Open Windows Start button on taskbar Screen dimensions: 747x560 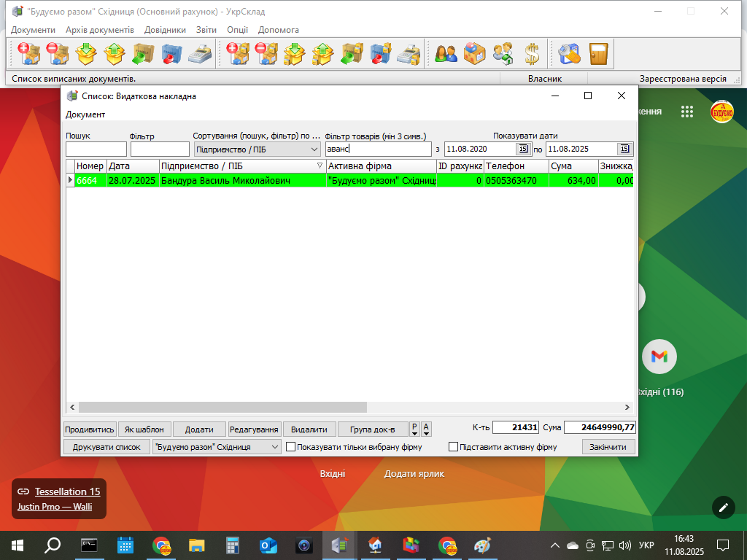pos(18,545)
